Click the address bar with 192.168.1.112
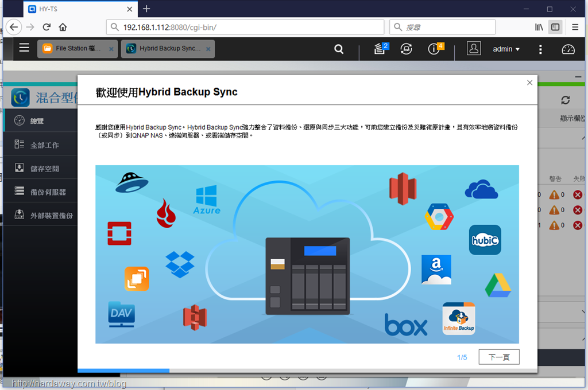 click(x=245, y=27)
